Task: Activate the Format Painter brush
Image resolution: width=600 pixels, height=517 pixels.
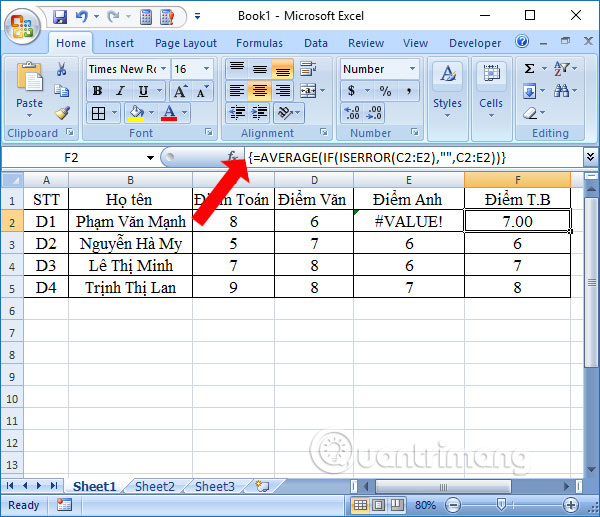Action: pos(62,113)
